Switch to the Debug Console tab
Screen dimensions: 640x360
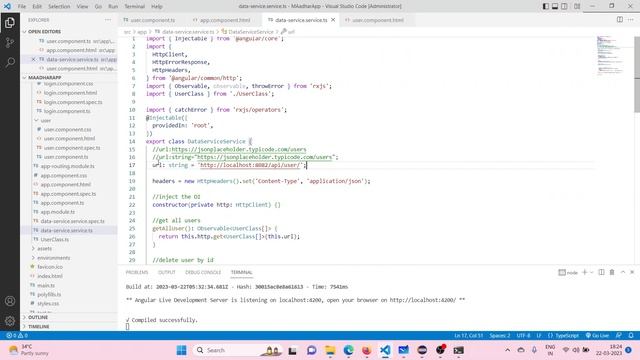[203, 272]
